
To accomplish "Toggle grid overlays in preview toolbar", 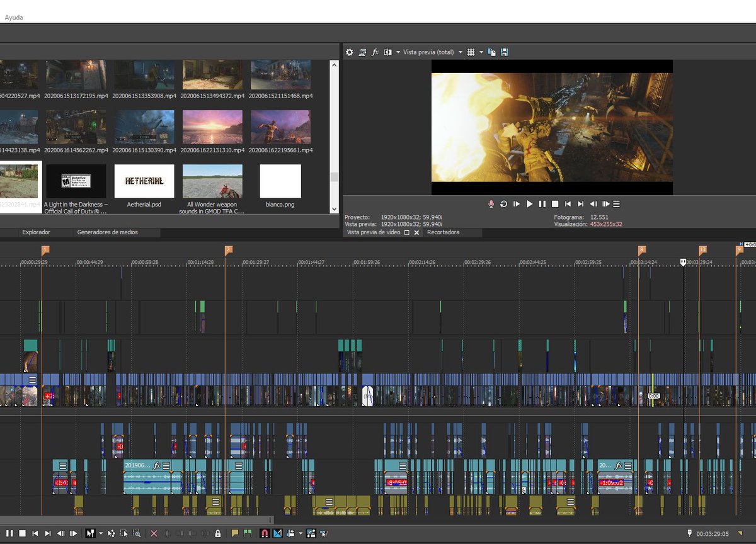I will click(470, 52).
